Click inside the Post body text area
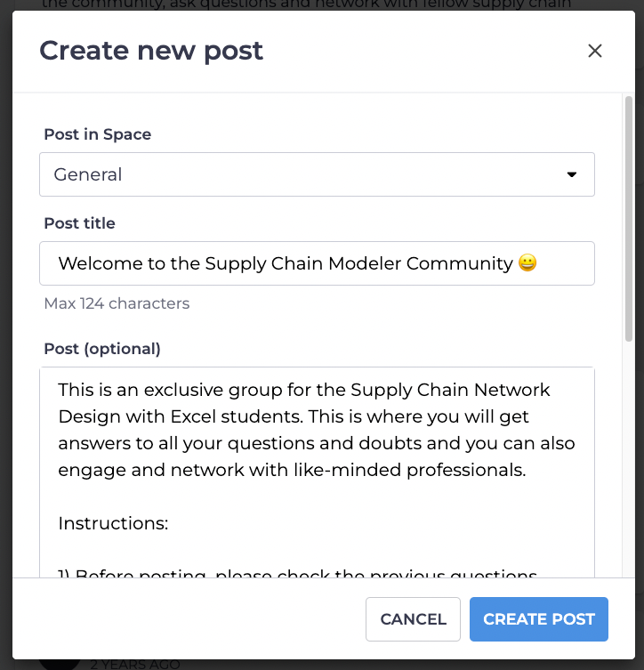This screenshot has width=644, height=670. point(316,472)
